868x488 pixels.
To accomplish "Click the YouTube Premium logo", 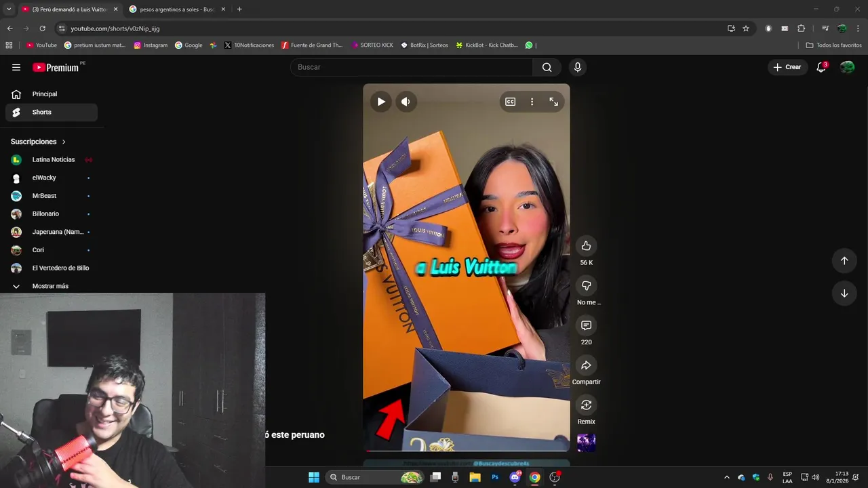I will tap(56, 67).
